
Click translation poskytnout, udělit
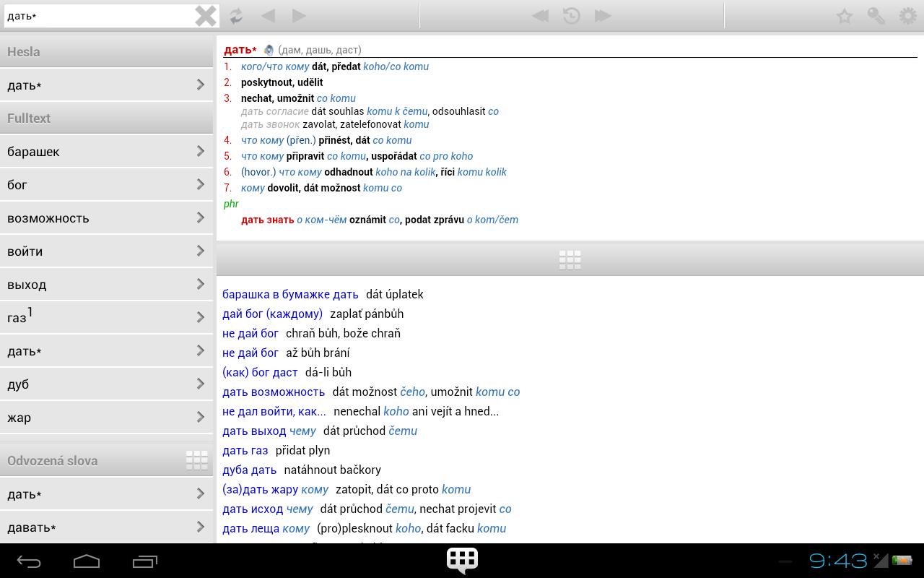coord(282,82)
